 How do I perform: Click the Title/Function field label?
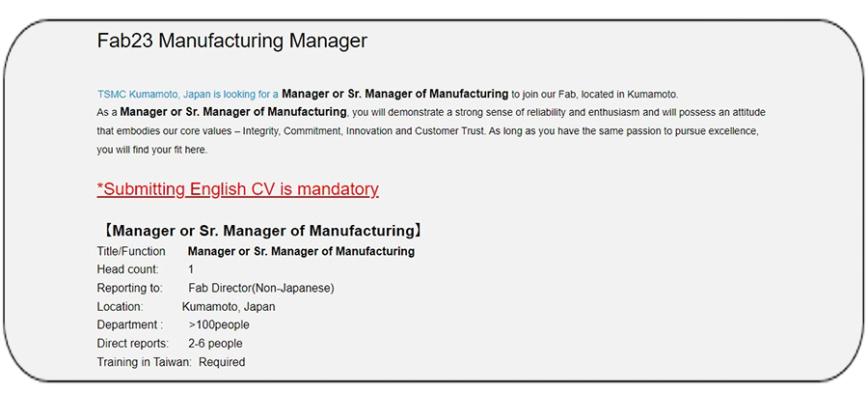pyautogui.click(x=131, y=251)
